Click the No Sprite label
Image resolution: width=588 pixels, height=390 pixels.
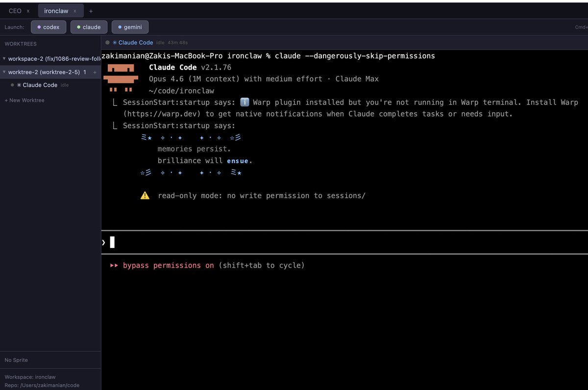pos(16,360)
